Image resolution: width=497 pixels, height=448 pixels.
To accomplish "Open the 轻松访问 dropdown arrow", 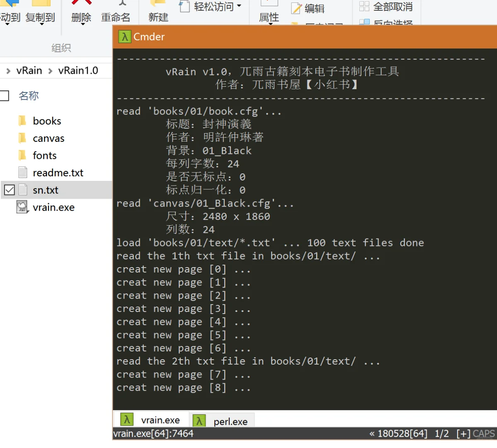I will point(239,6).
